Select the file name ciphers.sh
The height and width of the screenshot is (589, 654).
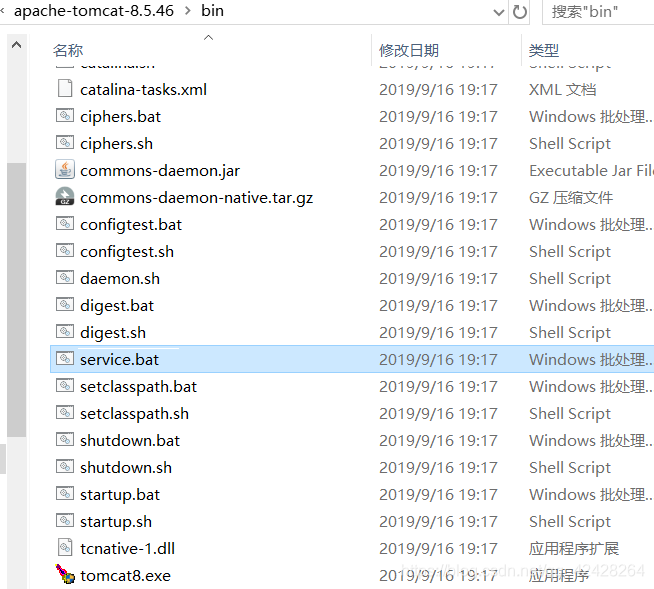tap(116, 144)
